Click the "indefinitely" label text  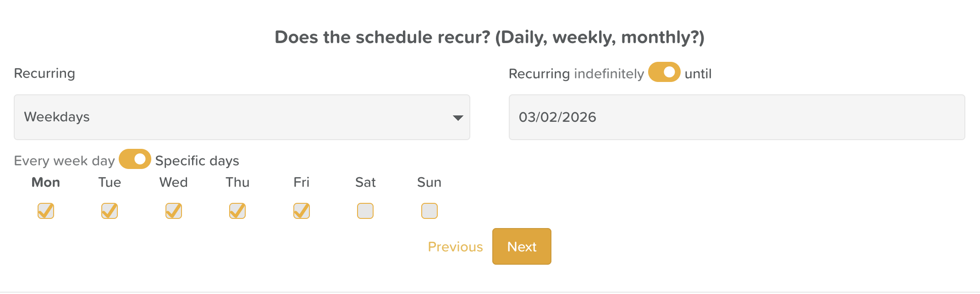[x=609, y=74]
